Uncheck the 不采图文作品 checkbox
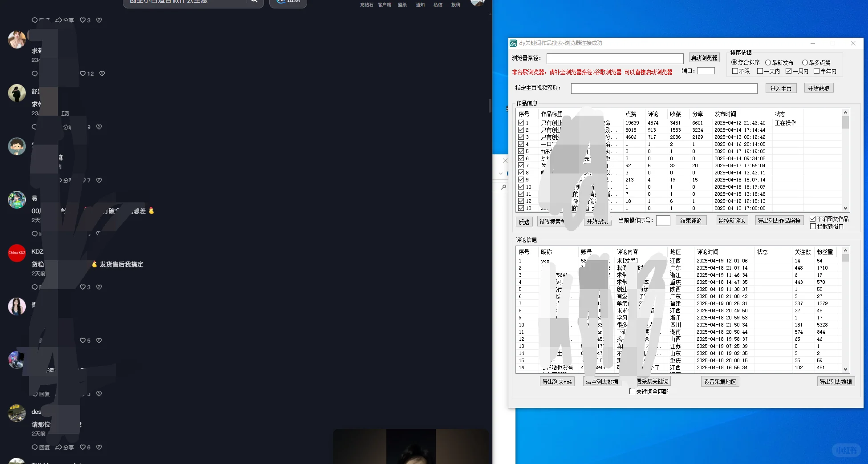Viewport: 868px width, 464px height. 813,219
